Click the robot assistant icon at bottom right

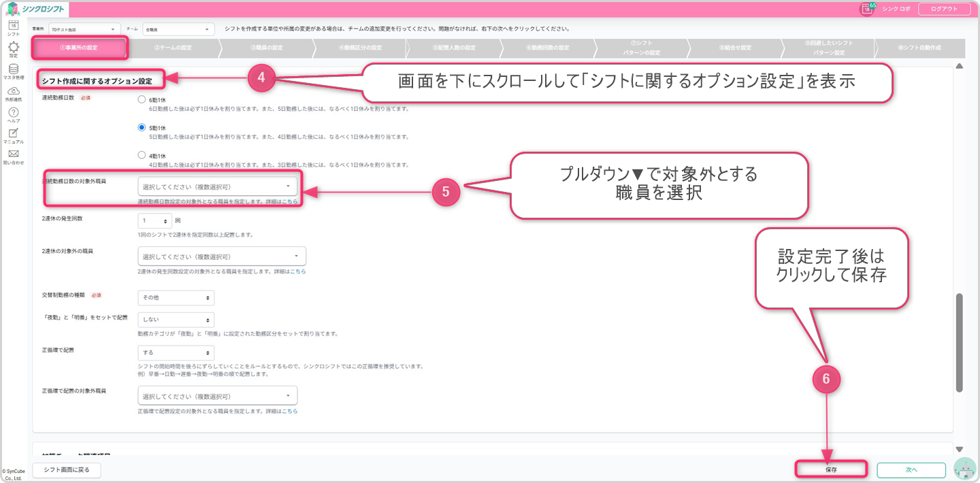tap(964, 469)
